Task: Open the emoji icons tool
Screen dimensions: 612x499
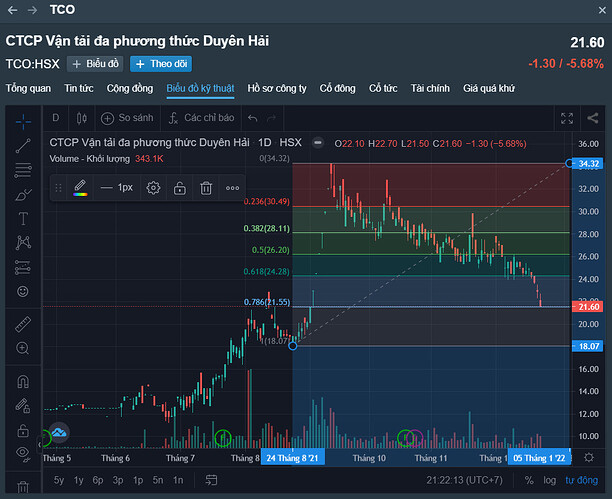Action: (x=23, y=290)
